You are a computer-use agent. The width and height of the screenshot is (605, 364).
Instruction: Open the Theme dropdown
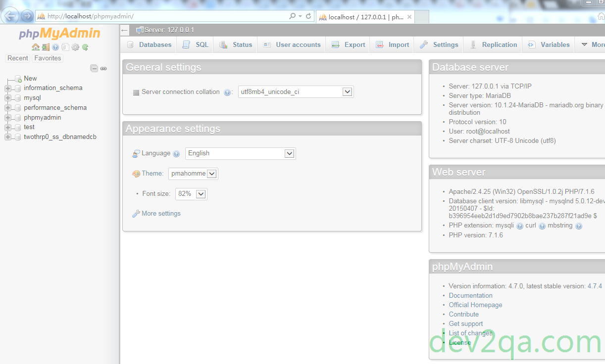(x=193, y=174)
